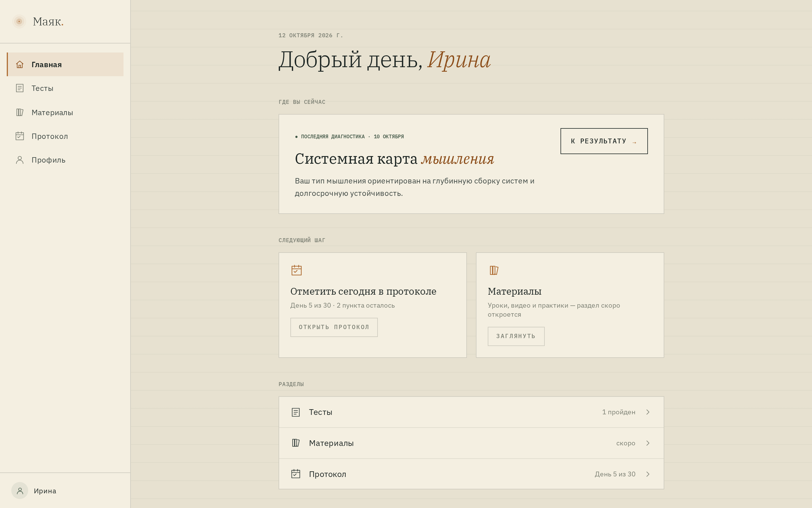The width and height of the screenshot is (812, 508).
Task: Click День 5 из 30 in Протокол row
Action: 615,474
